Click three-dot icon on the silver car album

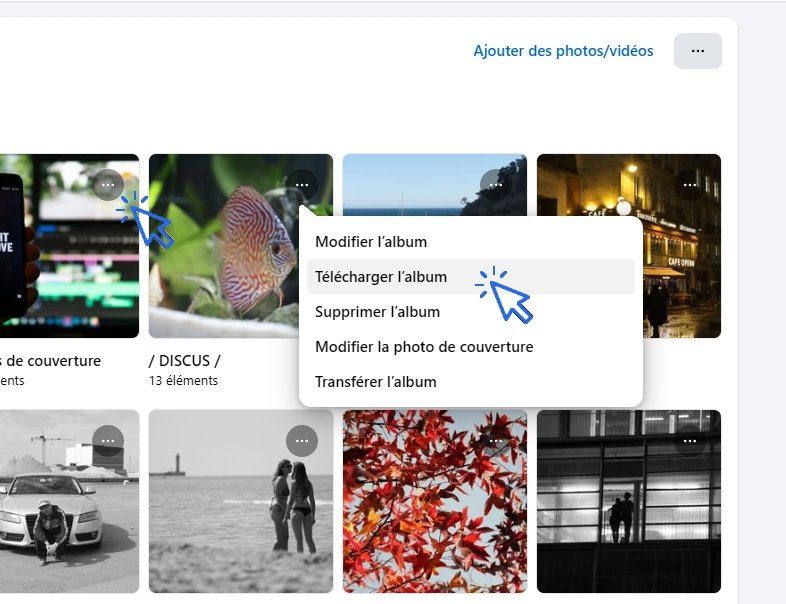[108, 441]
